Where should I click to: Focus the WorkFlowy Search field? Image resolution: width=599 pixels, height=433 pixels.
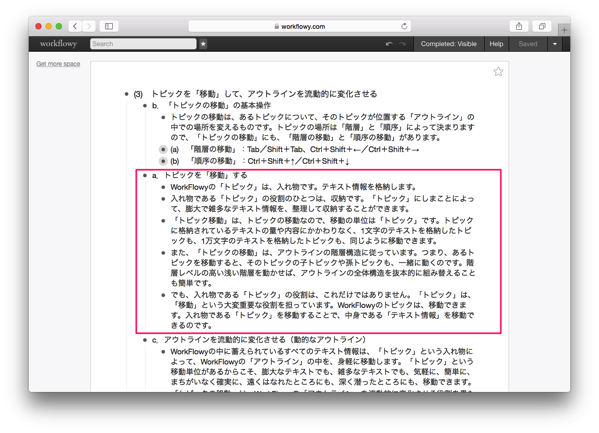(143, 44)
